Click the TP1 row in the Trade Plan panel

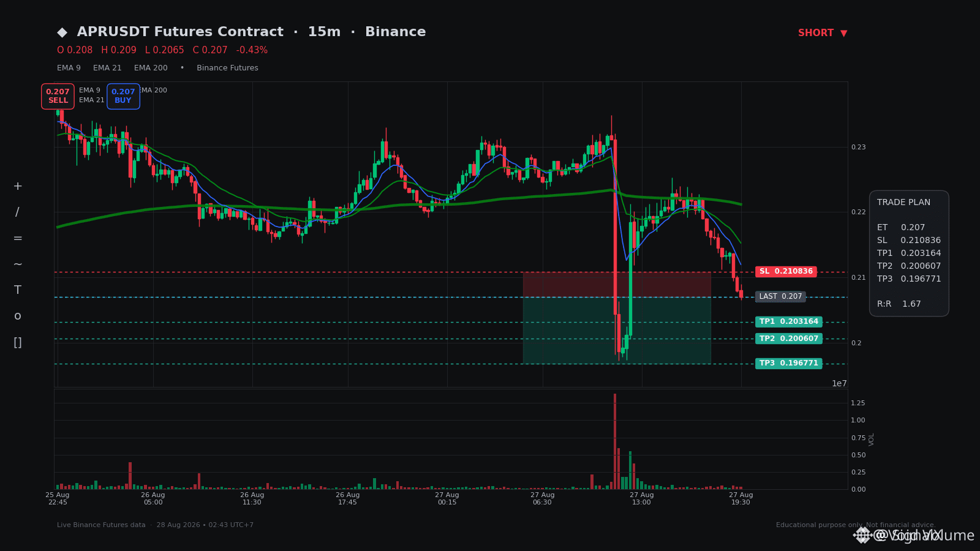tap(909, 253)
